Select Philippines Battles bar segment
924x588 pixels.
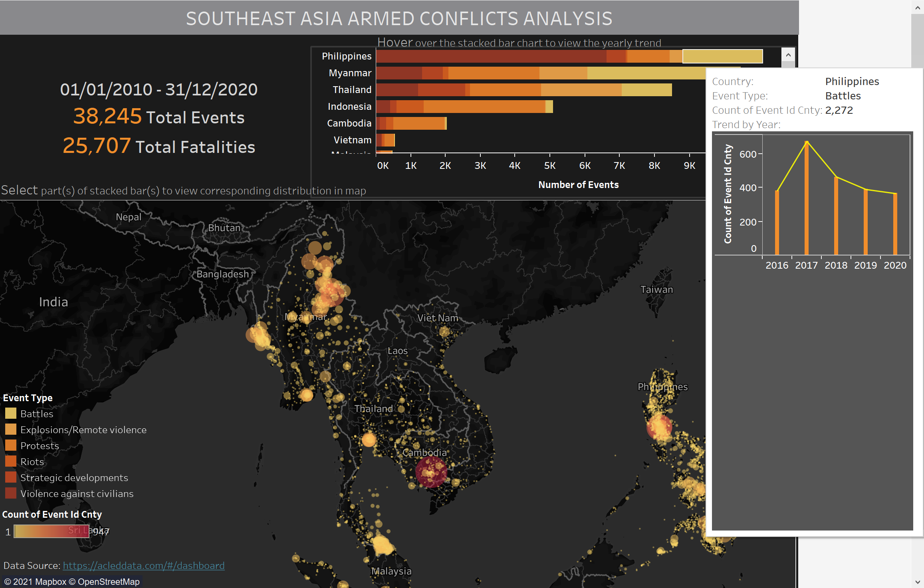(x=722, y=56)
